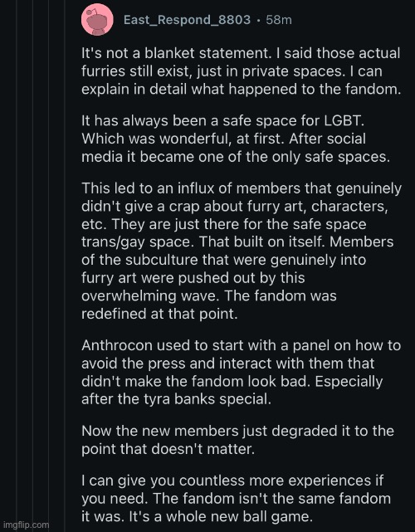The width and height of the screenshot is (415, 532).
Task: Click the snoo antenna on the avatar
Action: [90, 13]
